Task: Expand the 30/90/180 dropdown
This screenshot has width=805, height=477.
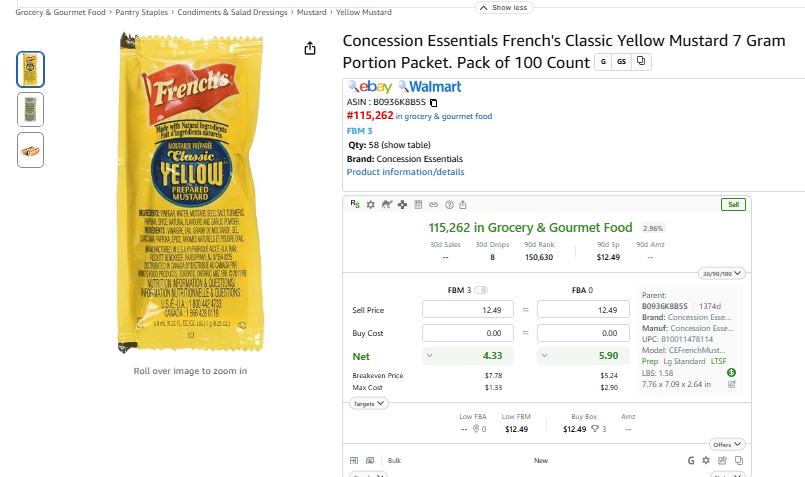Action: click(722, 274)
